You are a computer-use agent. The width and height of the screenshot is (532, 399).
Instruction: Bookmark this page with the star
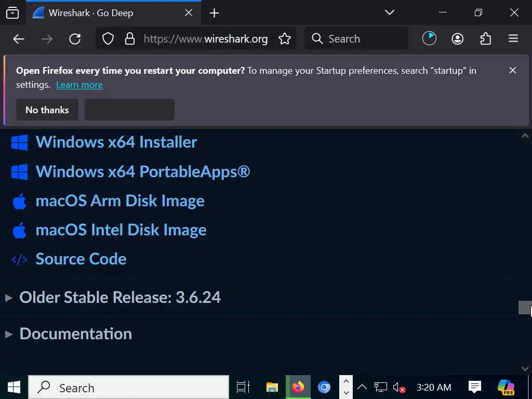284,39
